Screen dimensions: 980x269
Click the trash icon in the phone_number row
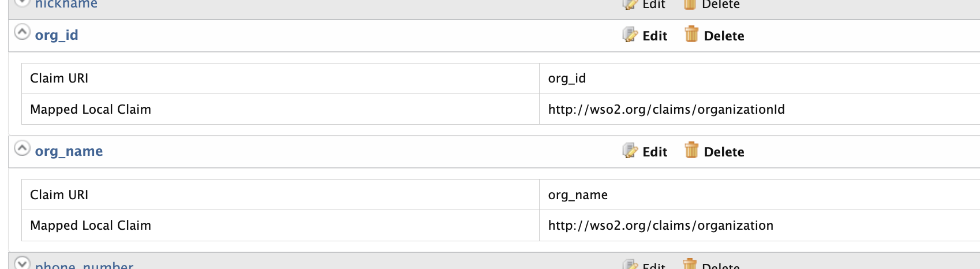pyautogui.click(x=690, y=265)
